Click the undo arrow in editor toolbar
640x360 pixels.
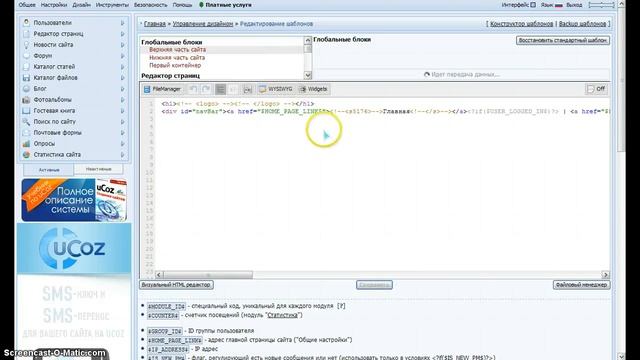tap(193, 89)
